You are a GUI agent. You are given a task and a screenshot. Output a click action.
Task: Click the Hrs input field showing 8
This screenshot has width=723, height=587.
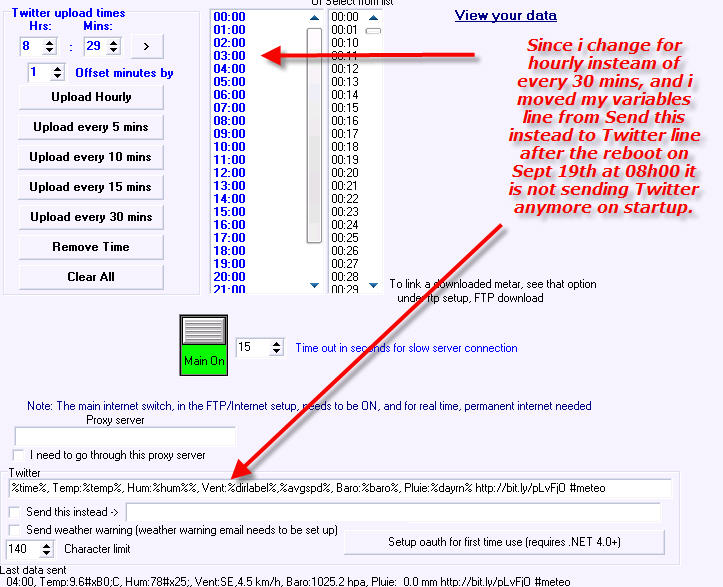[32, 46]
